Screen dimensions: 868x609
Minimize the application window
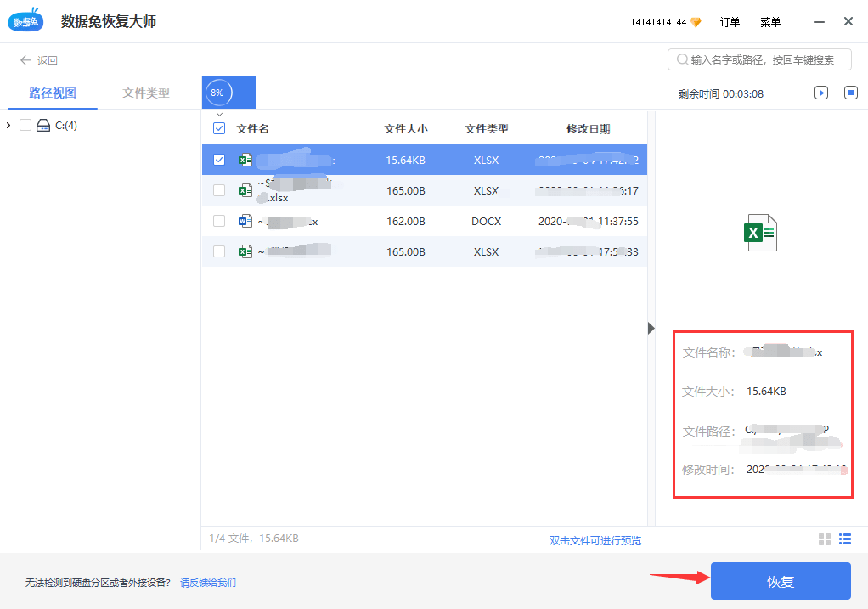tap(820, 22)
